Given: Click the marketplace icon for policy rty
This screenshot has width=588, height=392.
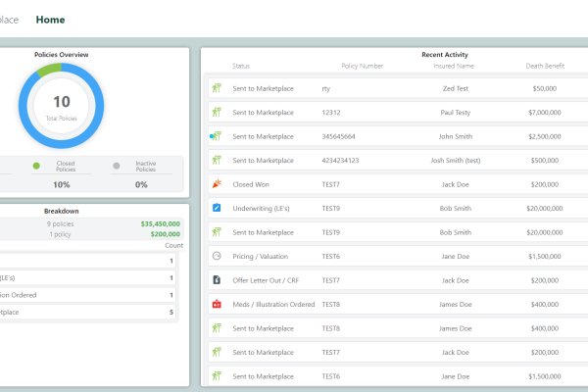Looking at the screenshot, I should [x=217, y=87].
